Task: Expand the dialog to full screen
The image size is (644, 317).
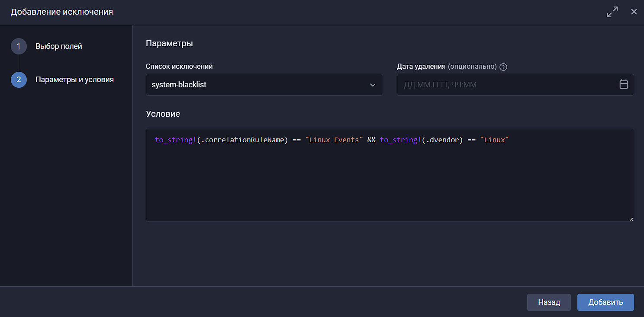Action: coord(612,12)
